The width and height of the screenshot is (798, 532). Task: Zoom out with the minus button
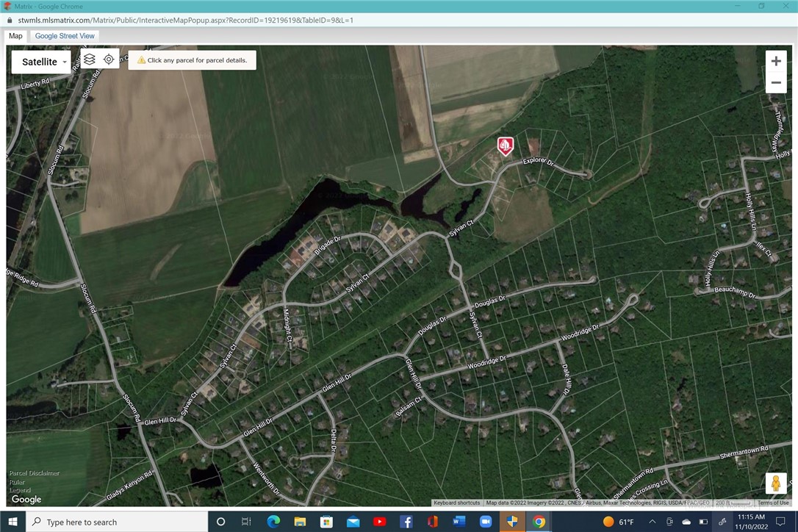(x=775, y=83)
